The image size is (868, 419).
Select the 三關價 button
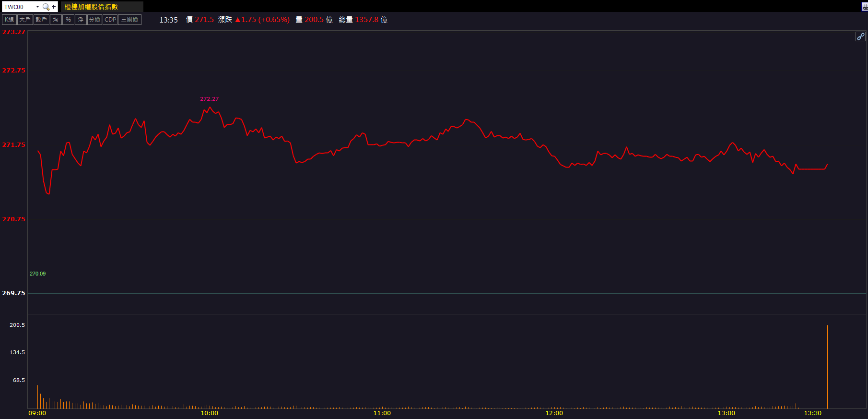(129, 20)
